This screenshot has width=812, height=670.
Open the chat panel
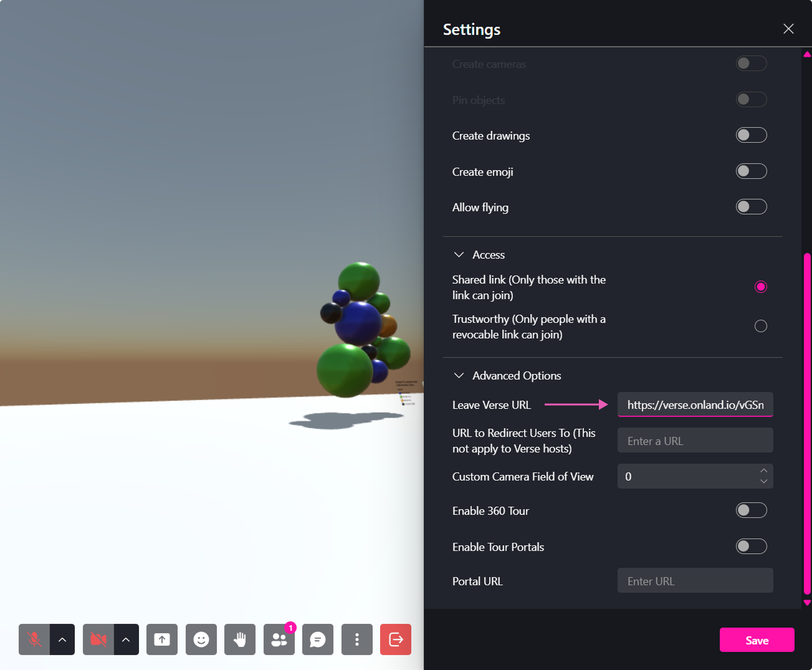(x=318, y=639)
